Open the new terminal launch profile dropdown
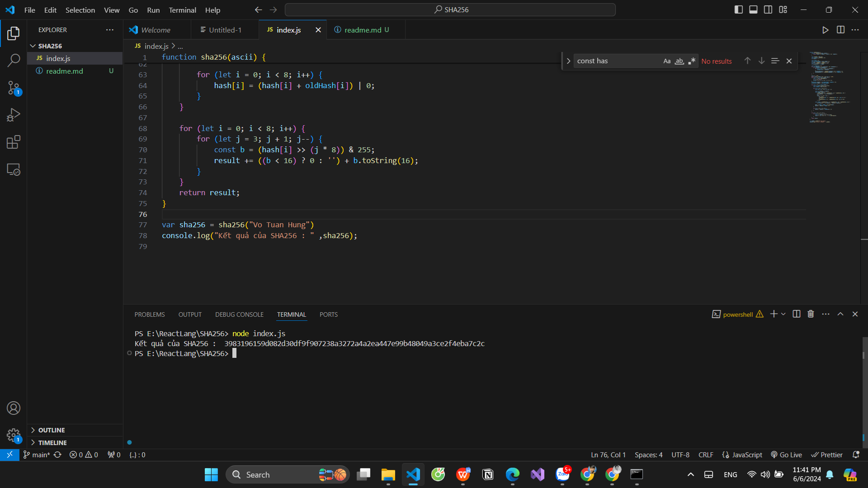The width and height of the screenshot is (868, 488). coord(783,314)
